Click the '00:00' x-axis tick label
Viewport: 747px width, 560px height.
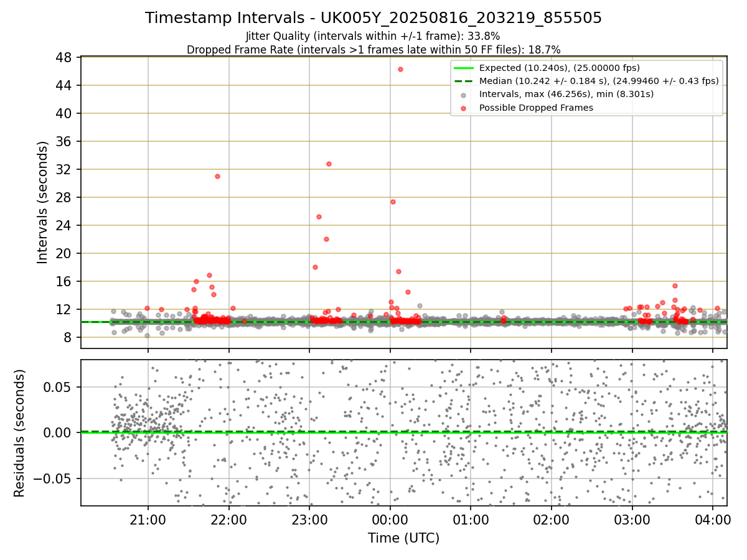coord(390,521)
